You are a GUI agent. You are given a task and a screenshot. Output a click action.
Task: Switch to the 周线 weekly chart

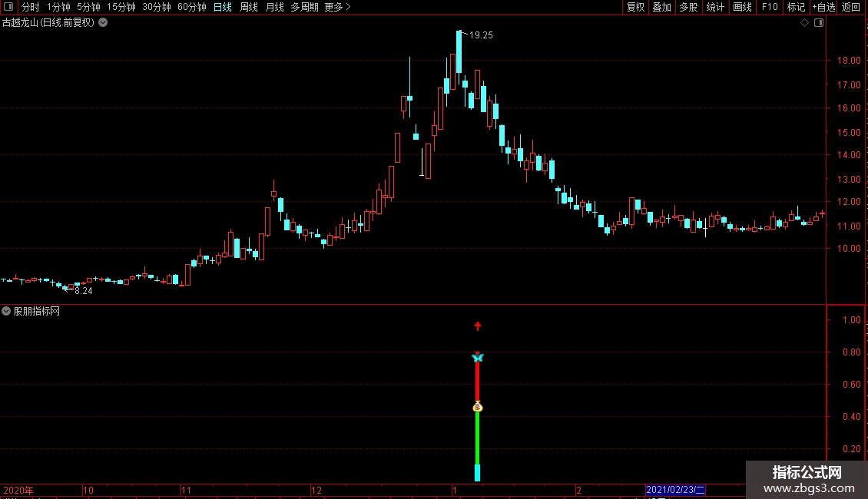tap(249, 7)
